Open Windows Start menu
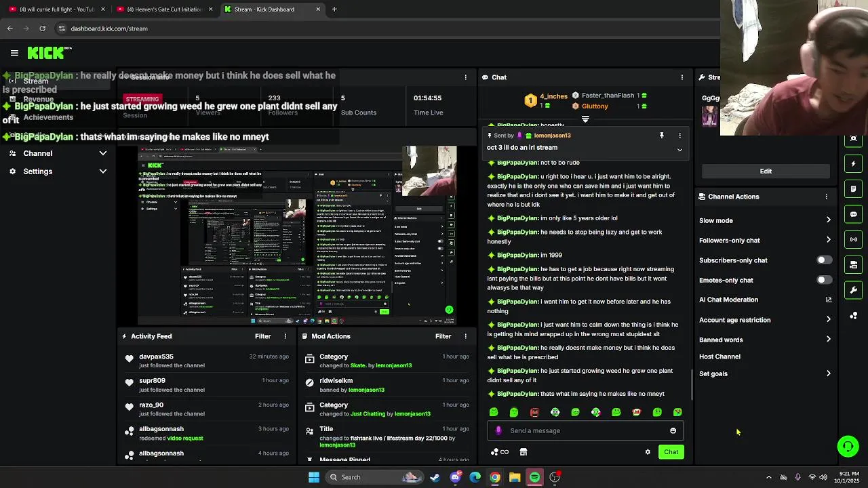 [x=314, y=477]
